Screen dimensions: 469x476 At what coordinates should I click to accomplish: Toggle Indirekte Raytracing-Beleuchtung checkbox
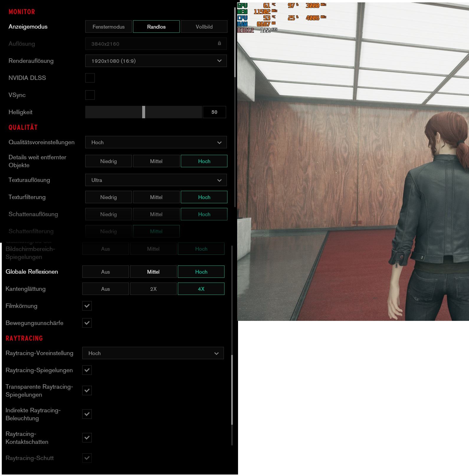[87, 414]
